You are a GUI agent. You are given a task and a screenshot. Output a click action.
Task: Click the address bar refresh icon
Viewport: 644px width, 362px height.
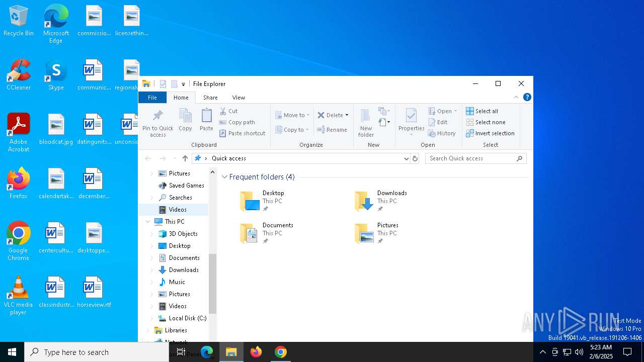pos(415,158)
